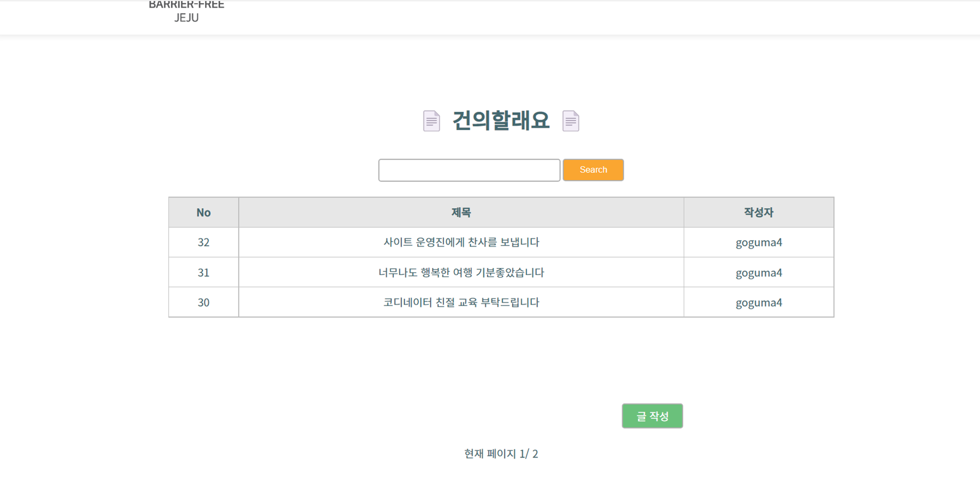Open the 글 작성 button to write a post
Image resolution: width=980 pixels, height=486 pixels.
[652, 415]
